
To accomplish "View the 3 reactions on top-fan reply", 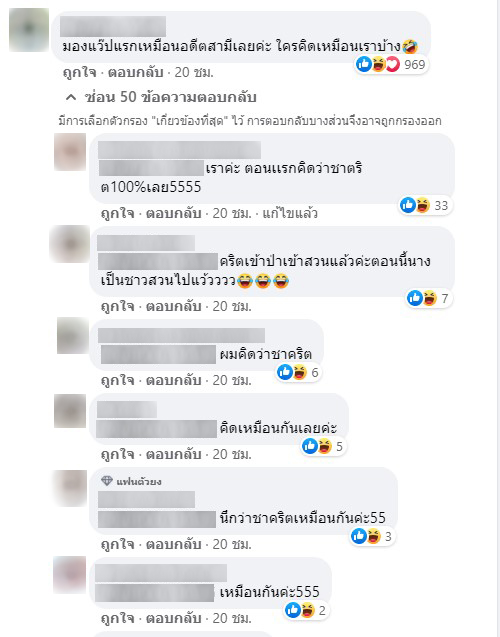I will tap(372, 536).
